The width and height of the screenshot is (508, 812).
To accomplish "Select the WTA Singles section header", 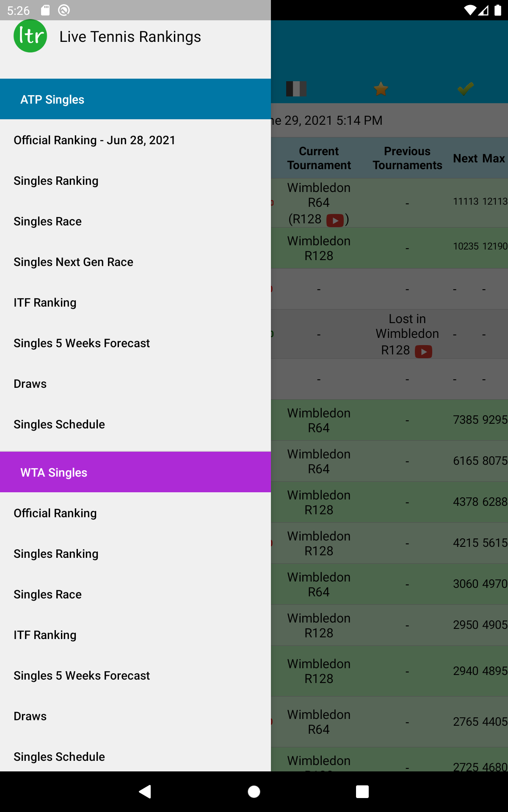I will coord(135,472).
